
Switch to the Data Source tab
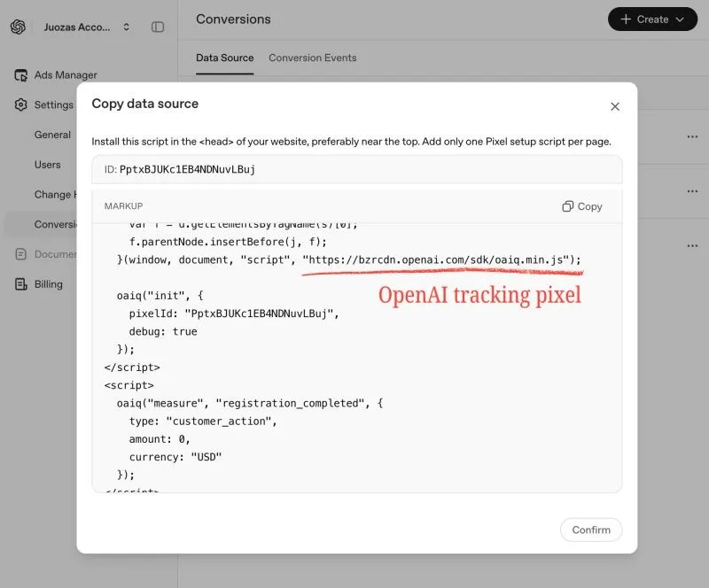[225, 58]
